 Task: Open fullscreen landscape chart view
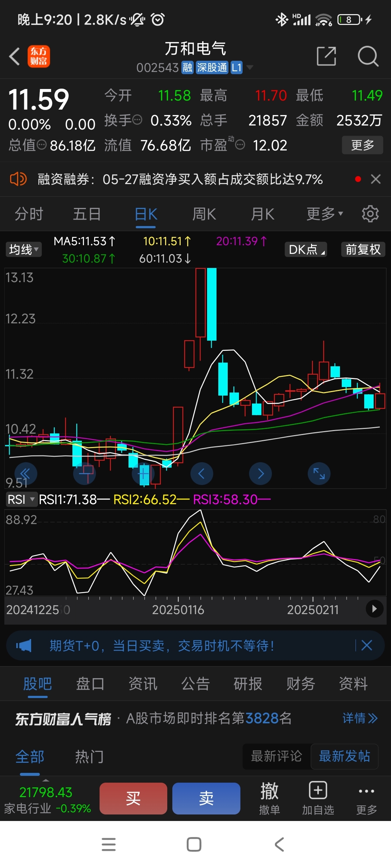click(319, 474)
